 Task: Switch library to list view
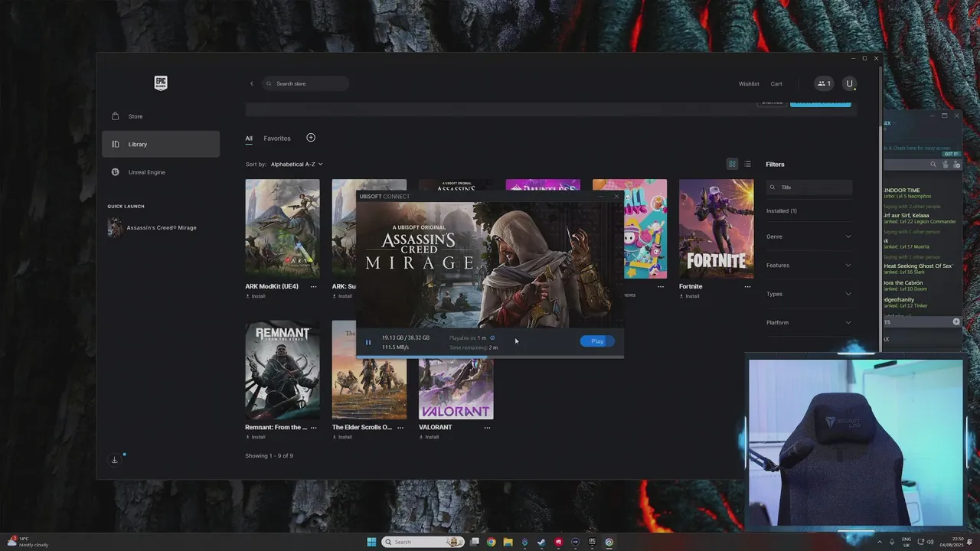click(747, 164)
